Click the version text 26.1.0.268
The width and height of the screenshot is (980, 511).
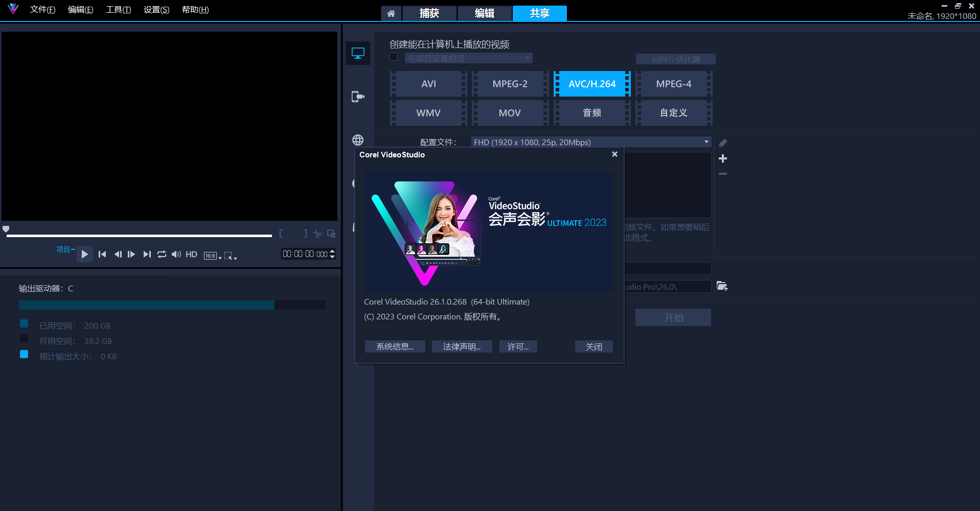coord(448,302)
